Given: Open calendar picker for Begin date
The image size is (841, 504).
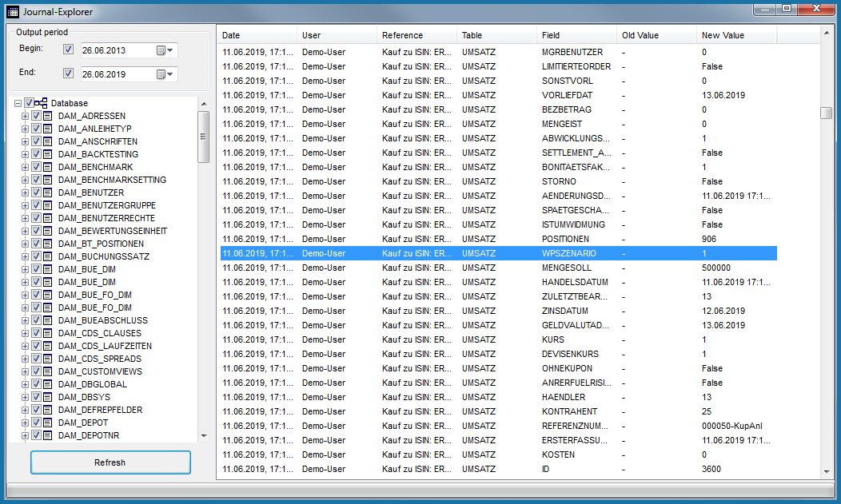Looking at the screenshot, I should (165, 50).
